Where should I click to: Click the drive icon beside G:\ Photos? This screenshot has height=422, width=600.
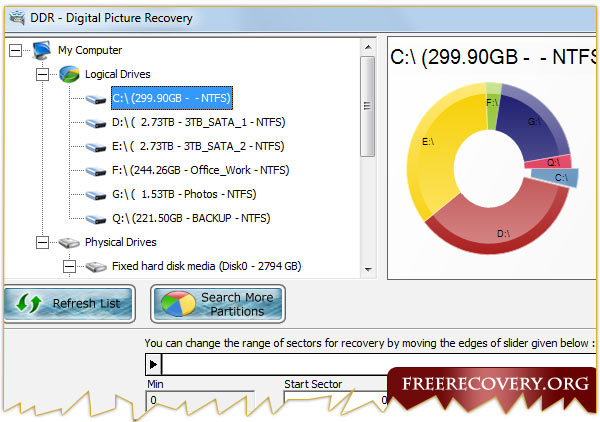click(96, 195)
